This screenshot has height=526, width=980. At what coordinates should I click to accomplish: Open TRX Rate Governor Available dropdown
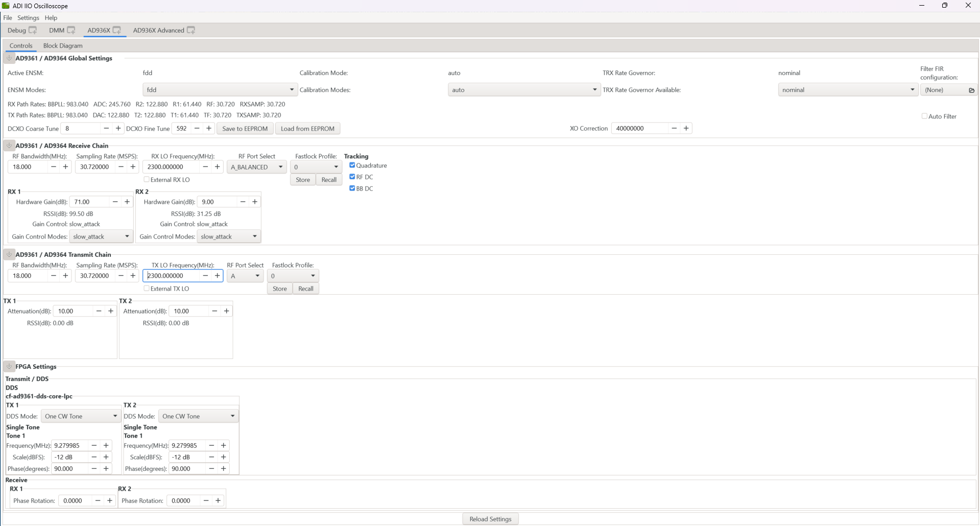tap(848, 90)
